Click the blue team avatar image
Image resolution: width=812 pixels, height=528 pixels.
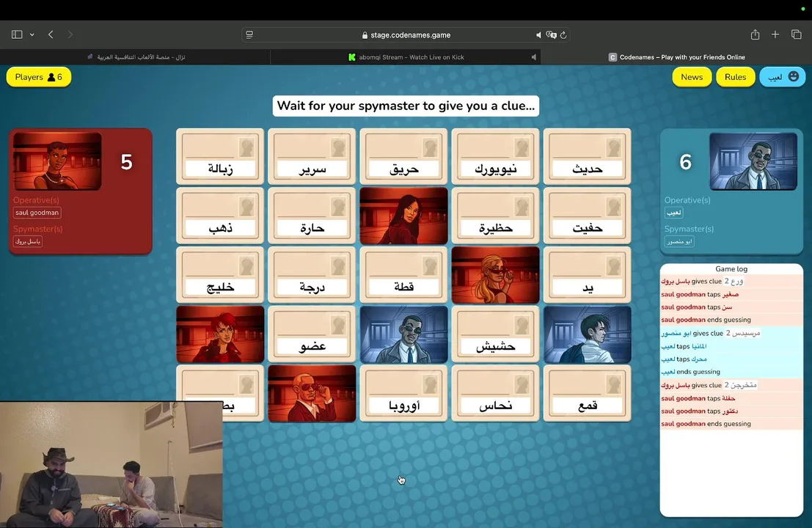click(753, 161)
